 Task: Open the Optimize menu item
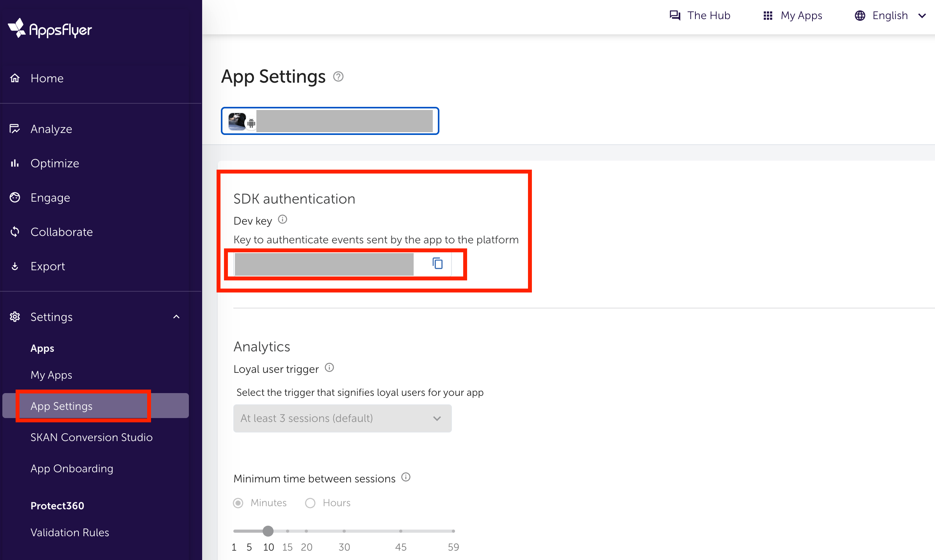pos(55,163)
